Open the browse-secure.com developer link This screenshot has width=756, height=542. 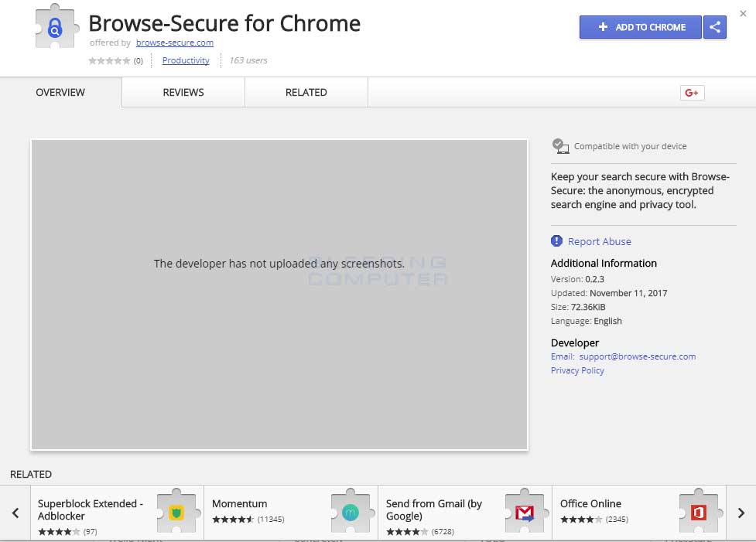[175, 43]
